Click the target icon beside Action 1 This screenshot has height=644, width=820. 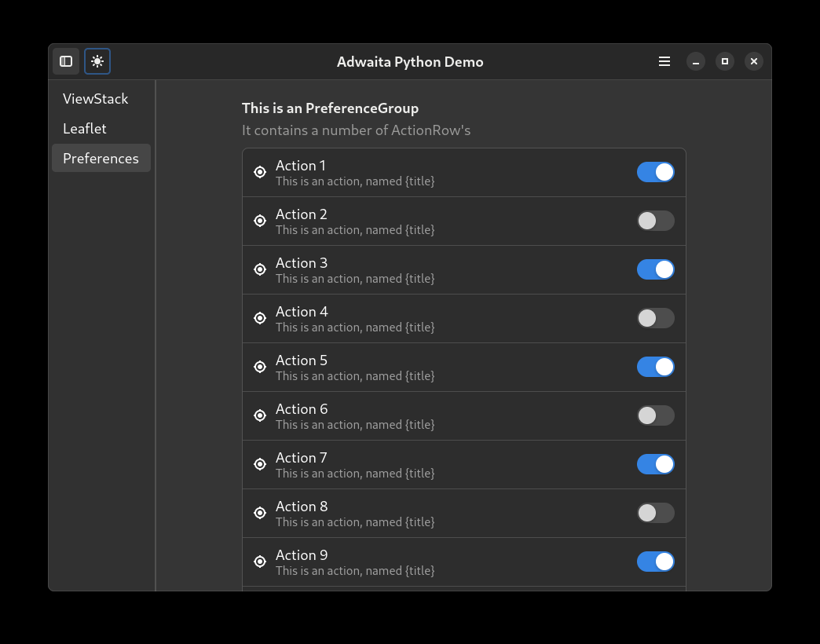[x=260, y=172]
